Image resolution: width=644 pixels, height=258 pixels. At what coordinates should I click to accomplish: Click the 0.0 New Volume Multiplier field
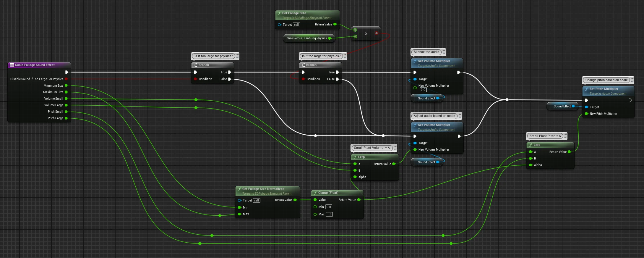423,90
